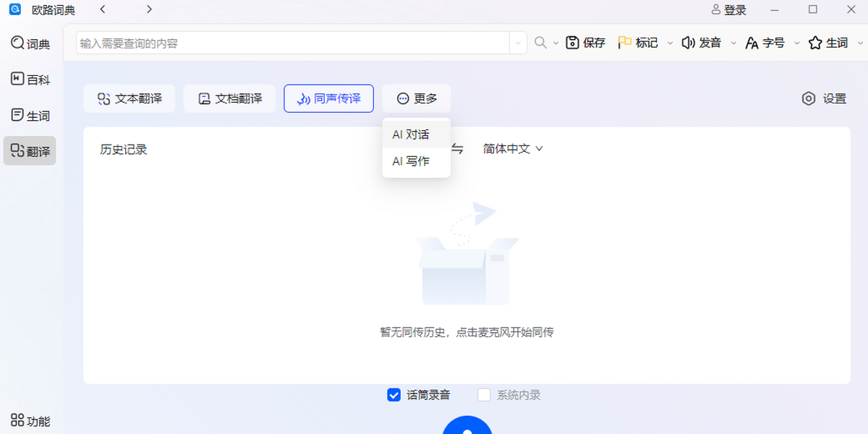Expand the 字号 font size dropdown arrow
Viewport: 868px width, 434px height.
pyautogui.click(x=797, y=43)
